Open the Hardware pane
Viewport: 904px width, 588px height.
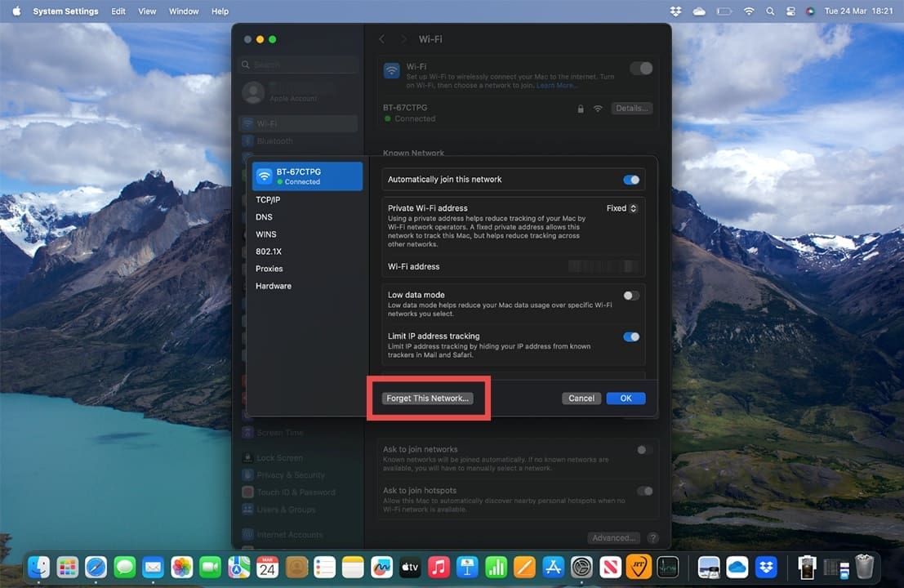[274, 286]
